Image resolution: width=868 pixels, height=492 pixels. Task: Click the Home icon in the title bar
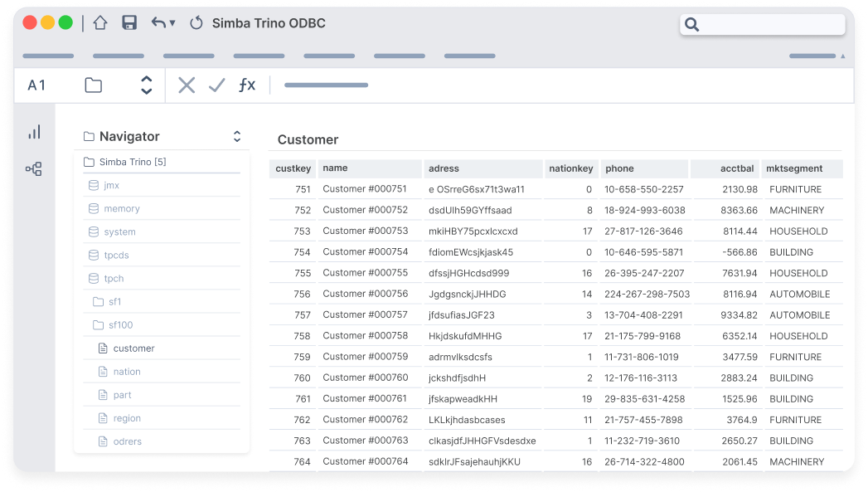click(x=99, y=23)
